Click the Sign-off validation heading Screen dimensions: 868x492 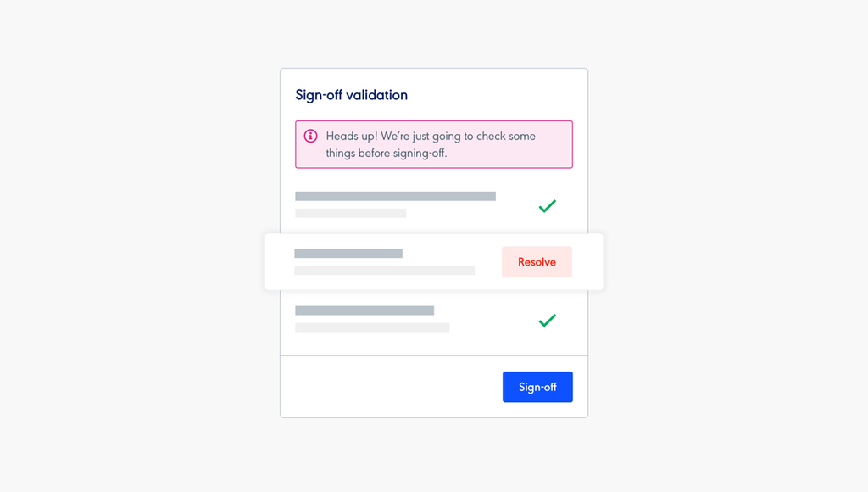tap(352, 95)
